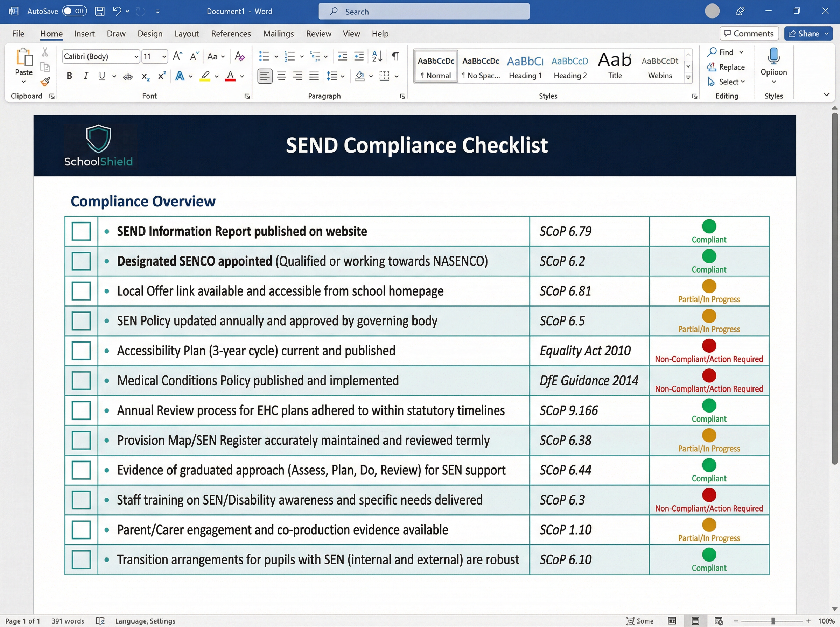Expand the text highlight color options
Image resolution: width=840 pixels, height=627 pixels.
[x=216, y=76]
